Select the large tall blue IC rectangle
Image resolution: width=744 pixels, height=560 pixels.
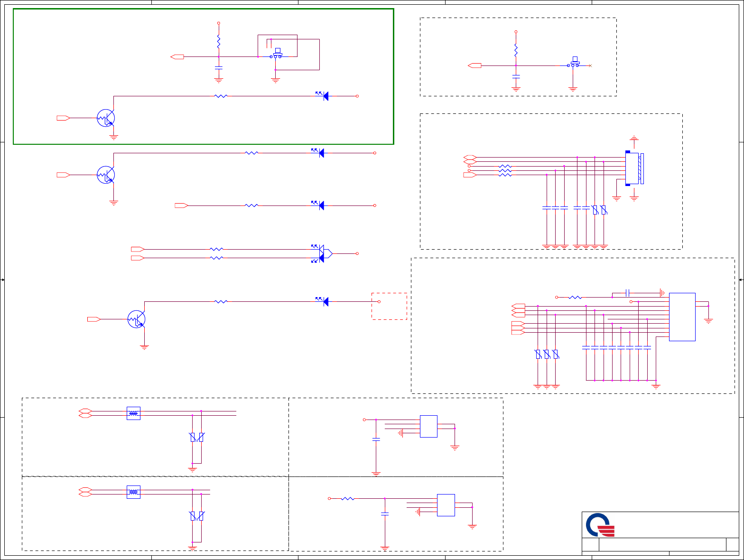pos(682,317)
